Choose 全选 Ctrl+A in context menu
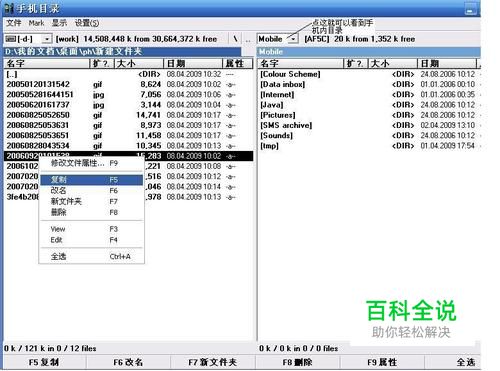 tap(92, 256)
